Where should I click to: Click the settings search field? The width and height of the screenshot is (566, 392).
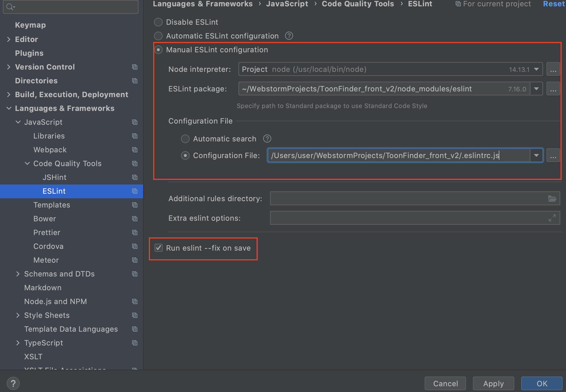coord(70,7)
